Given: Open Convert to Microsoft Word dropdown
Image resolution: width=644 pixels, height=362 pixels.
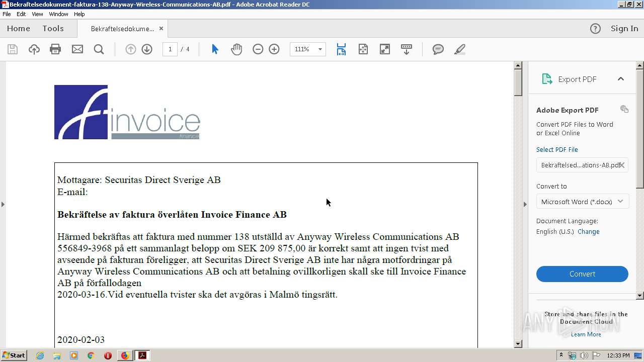Looking at the screenshot, I should coord(582,202).
